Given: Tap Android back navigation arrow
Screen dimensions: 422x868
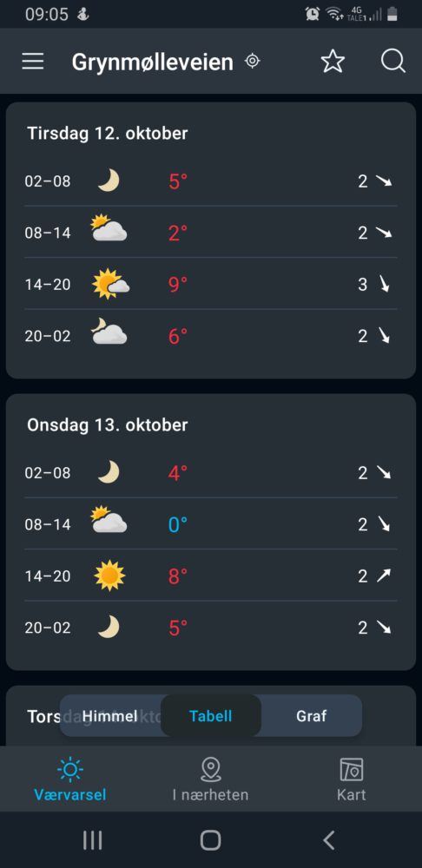Looking at the screenshot, I should (329, 840).
